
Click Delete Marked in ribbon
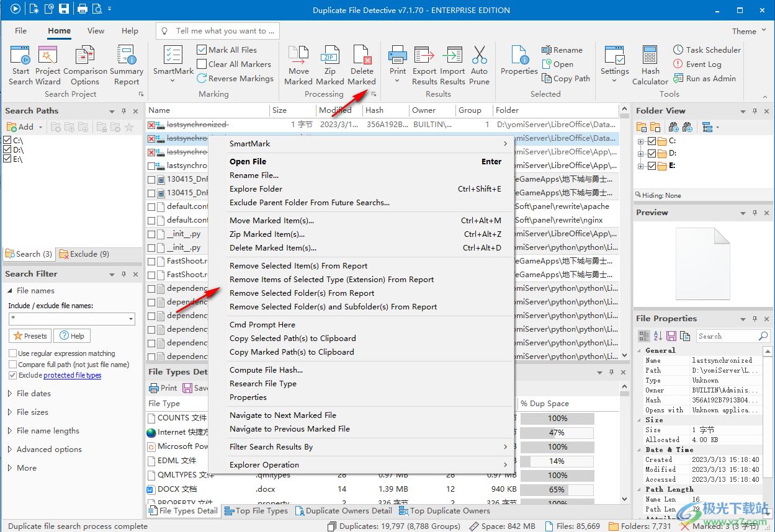click(x=362, y=65)
